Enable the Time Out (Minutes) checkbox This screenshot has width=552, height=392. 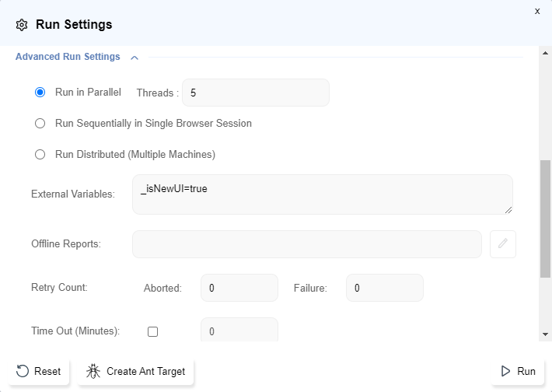tap(152, 331)
